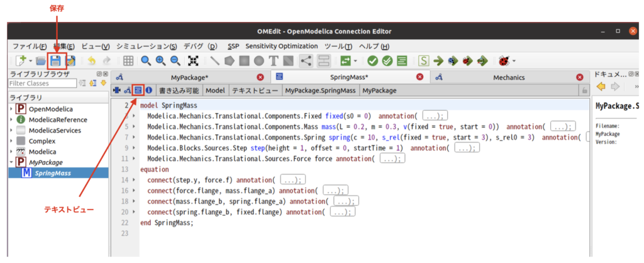The width and height of the screenshot is (644, 263).
Task: Open the ビュー menu
Action: [96, 46]
